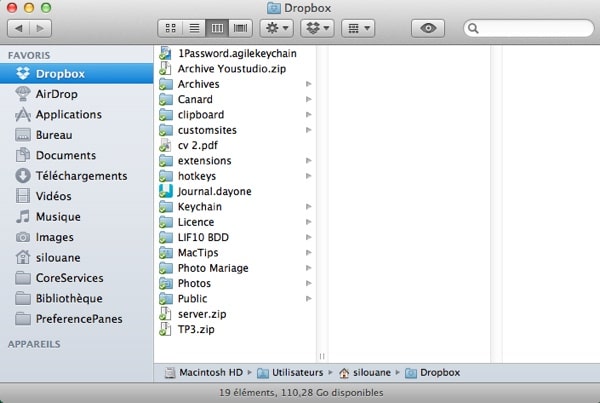Open the item arrangement dropdown

[x=357, y=28]
